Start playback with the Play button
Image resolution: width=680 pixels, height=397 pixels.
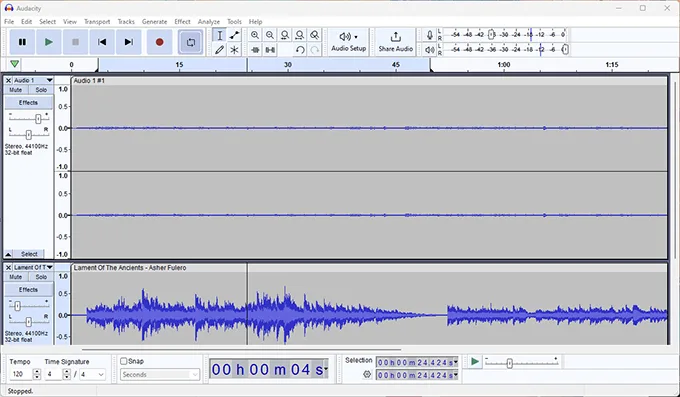pyautogui.click(x=49, y=42)
